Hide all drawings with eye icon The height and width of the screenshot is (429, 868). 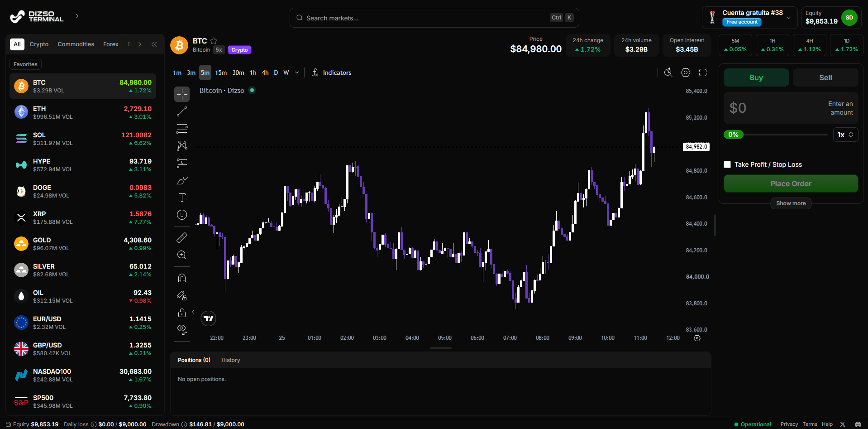click(x=182, y=329)
